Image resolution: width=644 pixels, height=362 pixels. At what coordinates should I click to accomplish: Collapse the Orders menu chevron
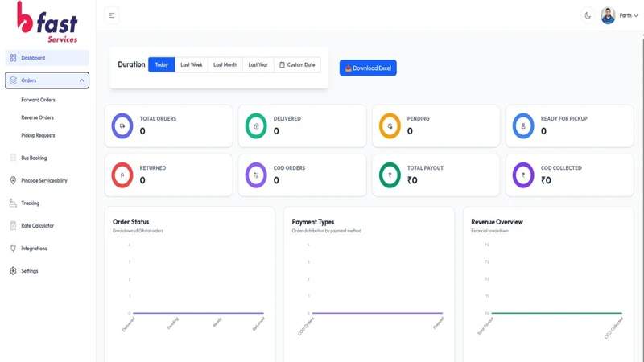(x=82, y=80)
